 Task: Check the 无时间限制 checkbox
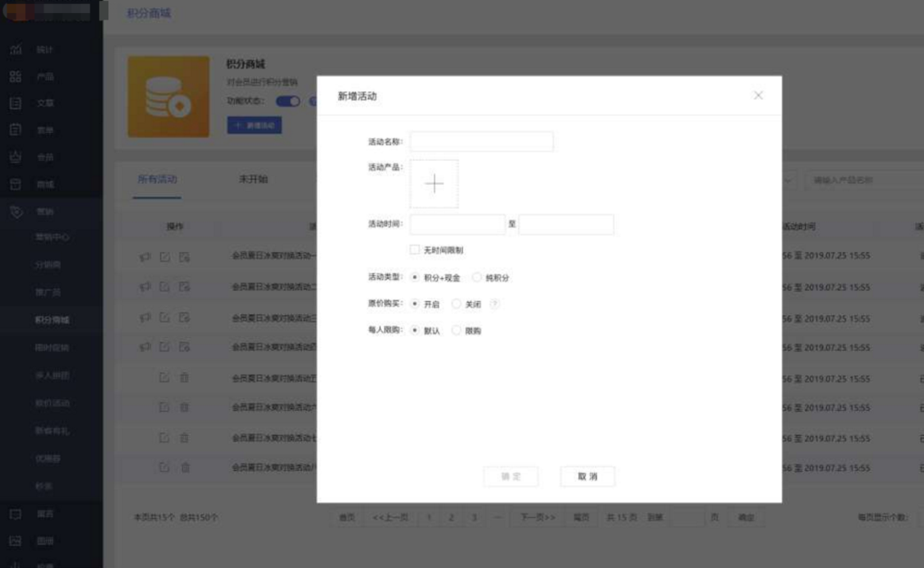[414, 249]
